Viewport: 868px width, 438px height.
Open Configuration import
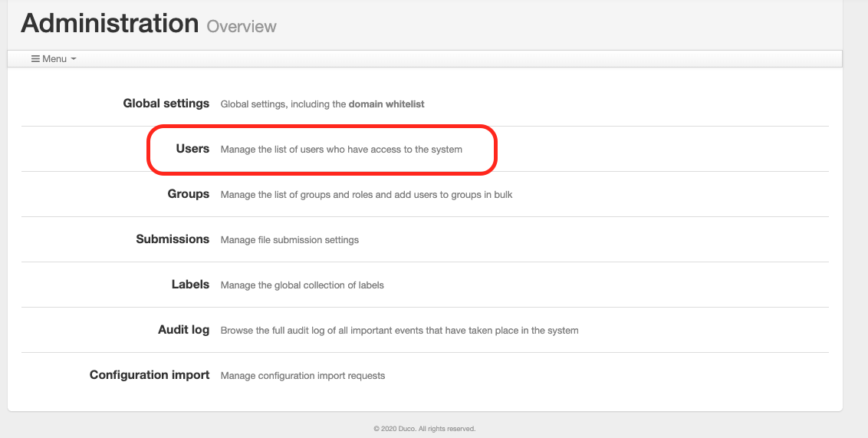click(150, 375)
